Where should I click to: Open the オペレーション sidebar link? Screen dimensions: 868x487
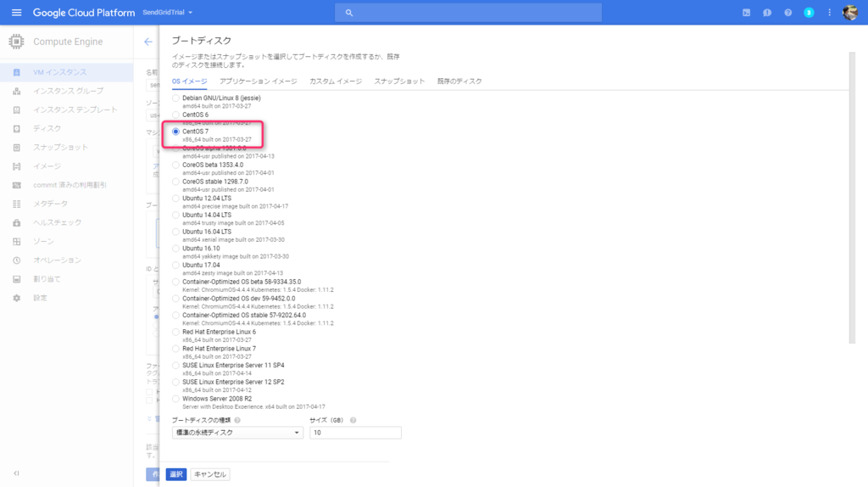(x=57, y=260)
